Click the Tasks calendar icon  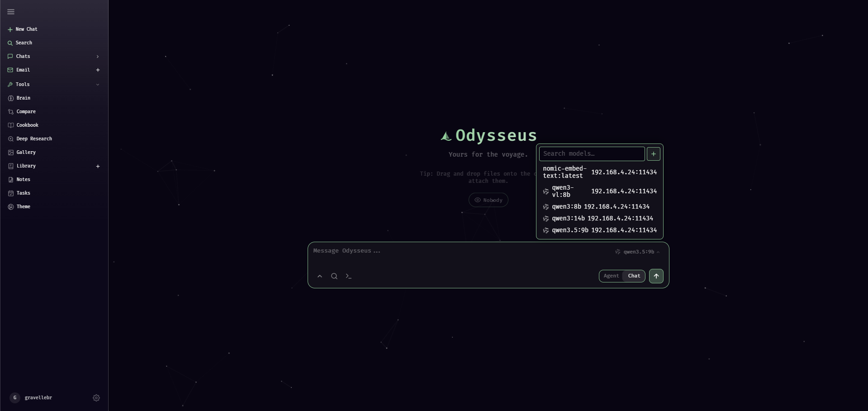coord(11,193)
